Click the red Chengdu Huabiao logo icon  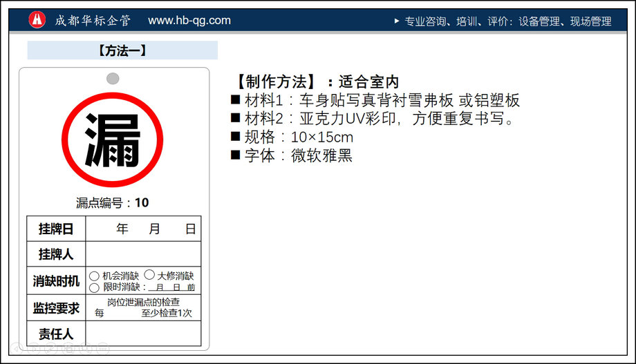37,20
